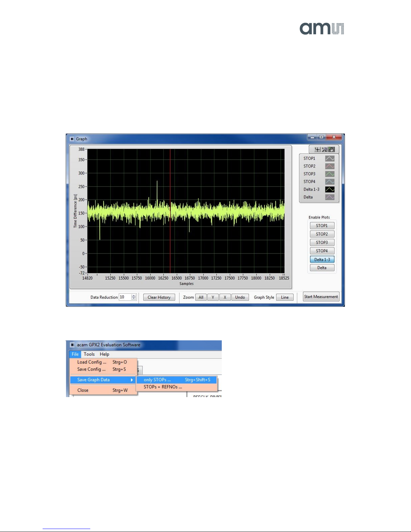Viewport: 411px width, 532px height.
Task: Click the Zoom Y button
Action: [213, 297]
